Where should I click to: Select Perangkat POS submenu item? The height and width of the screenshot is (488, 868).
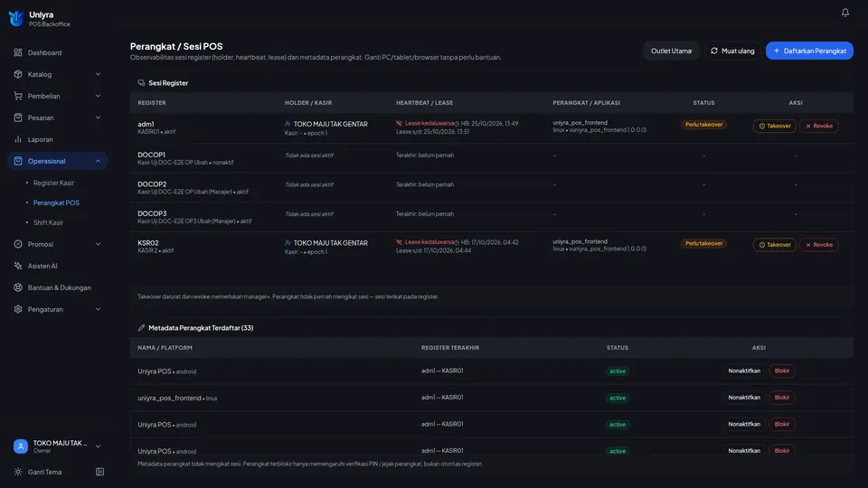(x=56, y=202)
